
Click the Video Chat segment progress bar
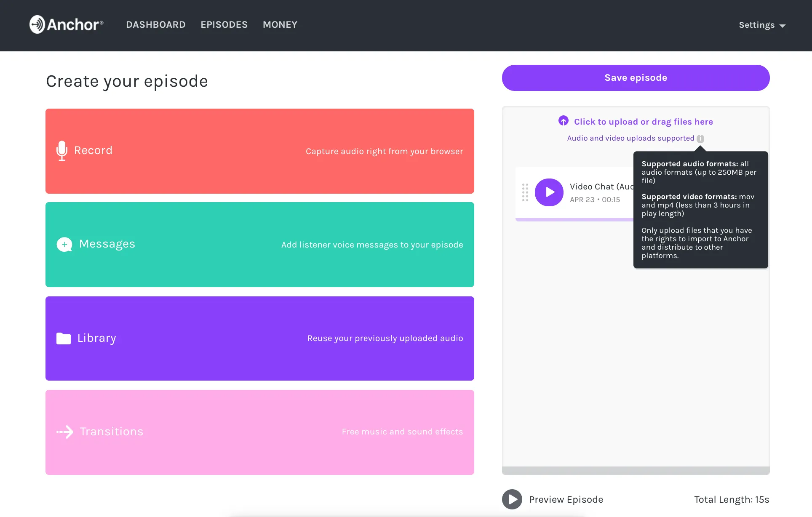[x=574, y=219]
